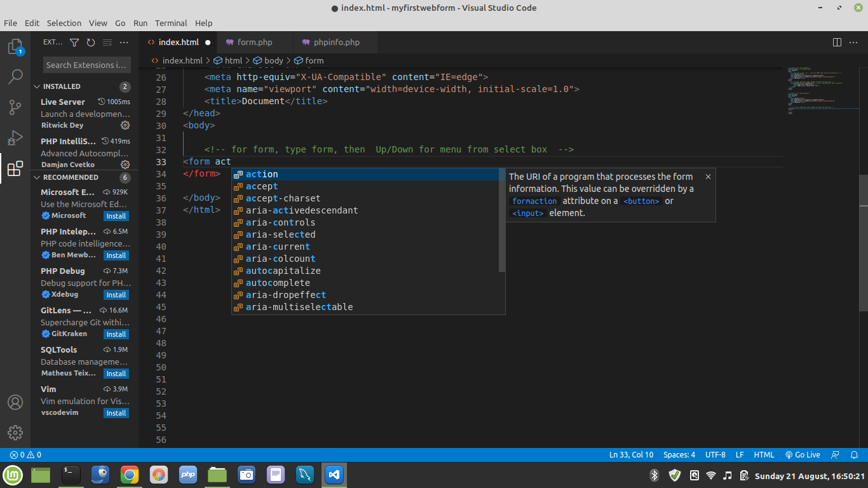Open the Terminal menu
The width and height of the screenshot is (868, 488).
(171, 23)
